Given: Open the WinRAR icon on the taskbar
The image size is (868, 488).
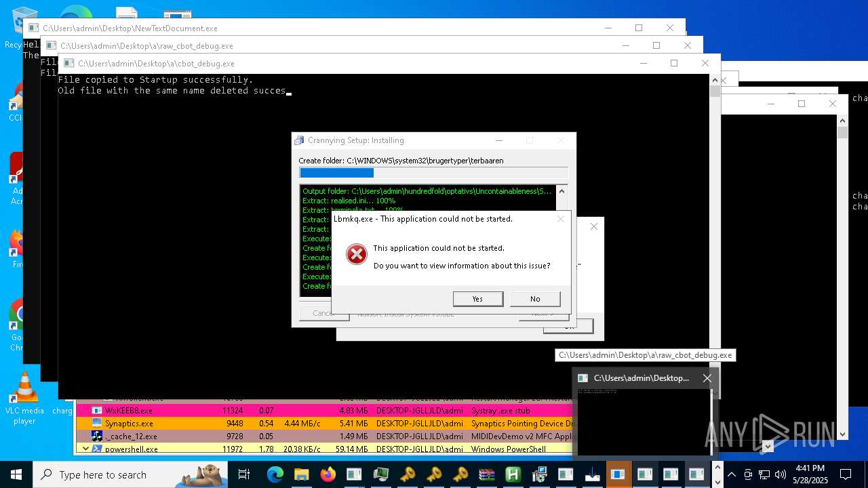Looking at the screenshot, I should [486, 474].
